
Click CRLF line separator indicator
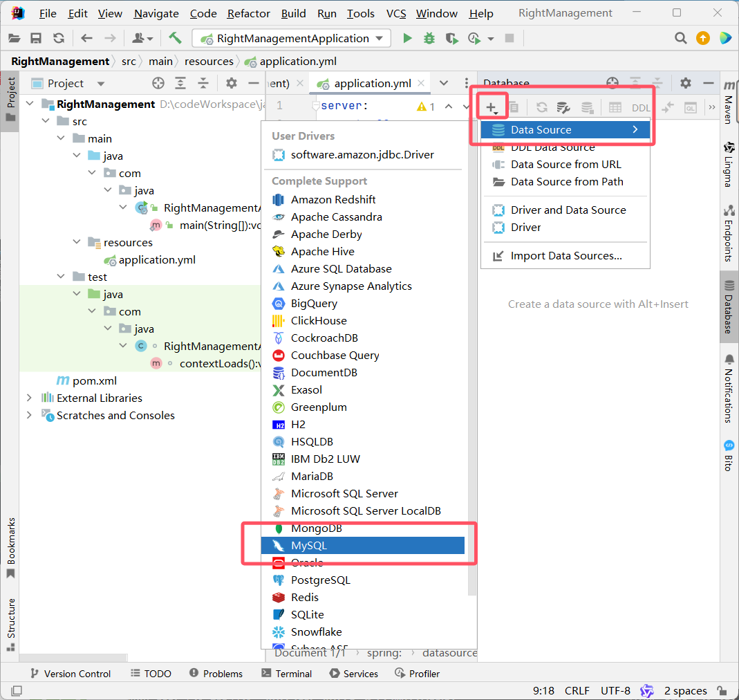(577, 691)
